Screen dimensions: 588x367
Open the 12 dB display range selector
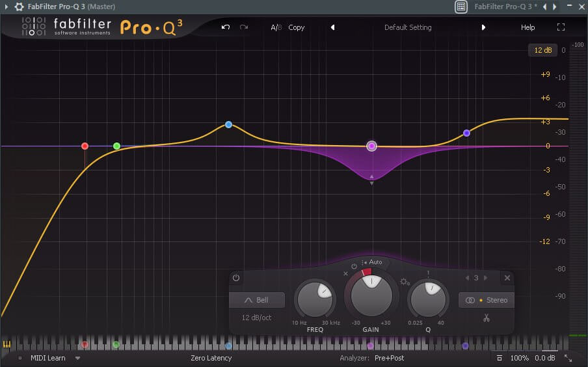pyautogui.click(x=542, y=50)
